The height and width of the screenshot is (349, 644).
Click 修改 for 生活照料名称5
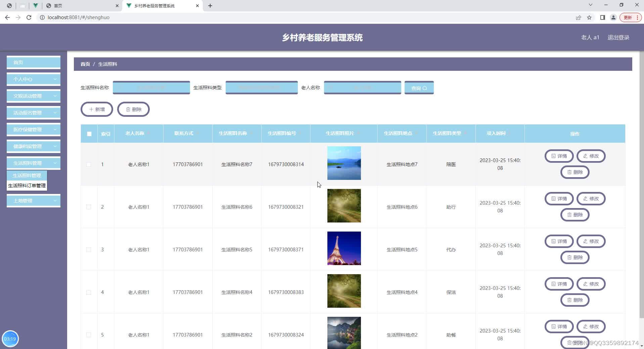[x=591, y=241]
